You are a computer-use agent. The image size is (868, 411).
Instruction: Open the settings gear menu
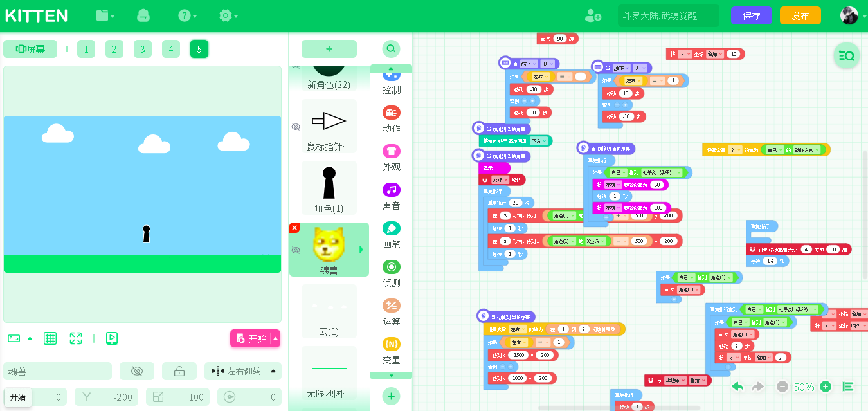coord(228,15)
